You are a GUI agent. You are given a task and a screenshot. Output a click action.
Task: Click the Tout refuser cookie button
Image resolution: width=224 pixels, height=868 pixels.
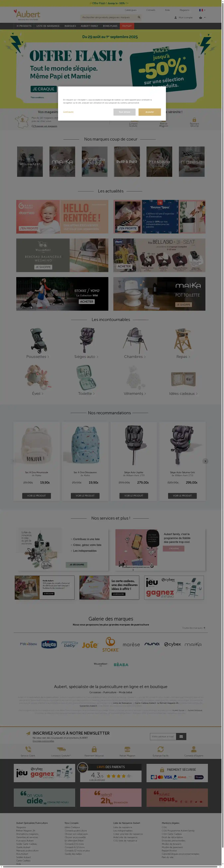[124, 112]
